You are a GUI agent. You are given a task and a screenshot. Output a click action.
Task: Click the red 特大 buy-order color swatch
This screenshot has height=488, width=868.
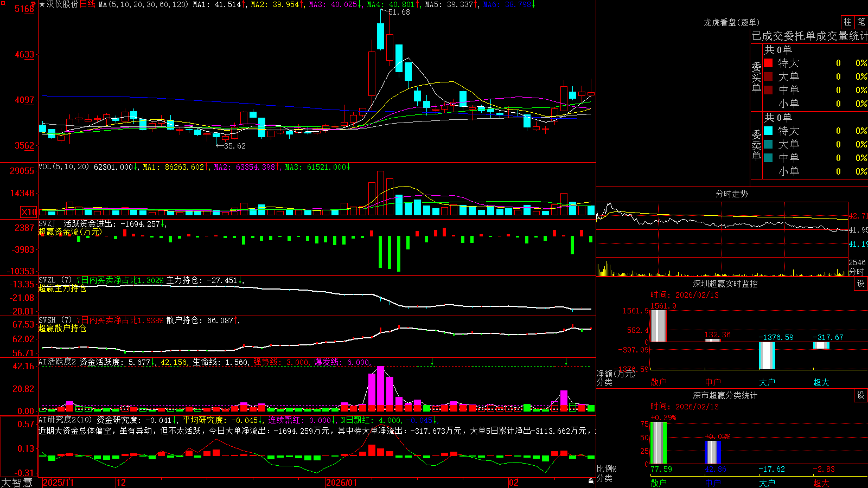pyautogui.click(x=768, y=63)
